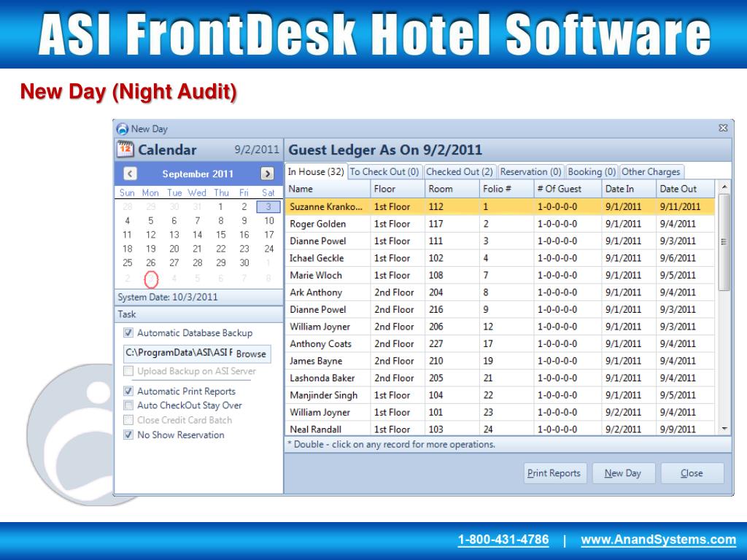Viewport: 747px width, 560px height.
Task: Sort by Folio # column header
Action: point(506,189)
